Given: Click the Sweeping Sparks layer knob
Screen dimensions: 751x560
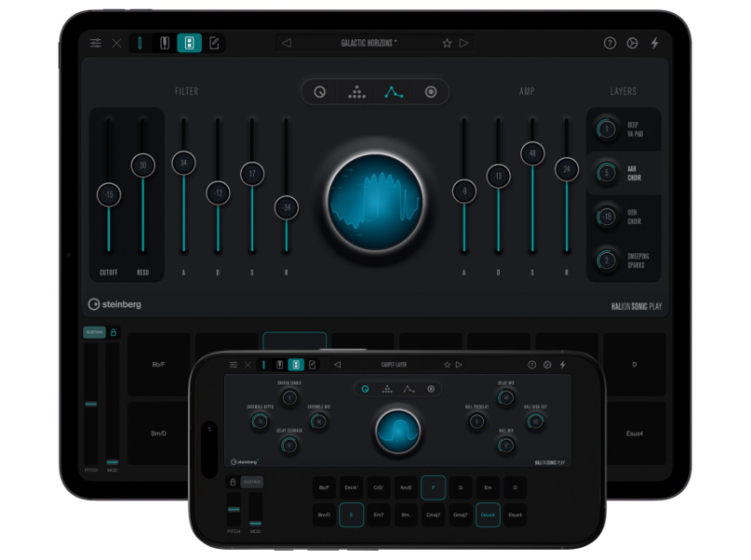Looking at the screenshot, I should [x=607, y=260].
